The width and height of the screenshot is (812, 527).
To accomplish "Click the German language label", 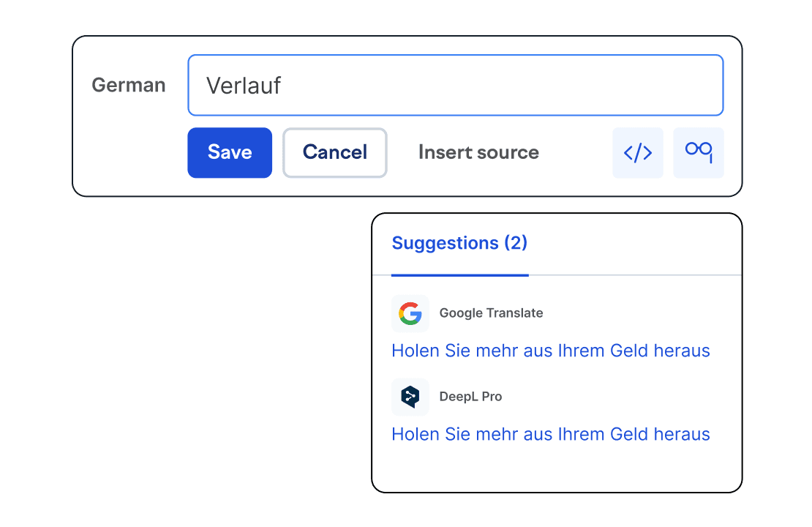I will pyautogui.click(x=129, y=85).
